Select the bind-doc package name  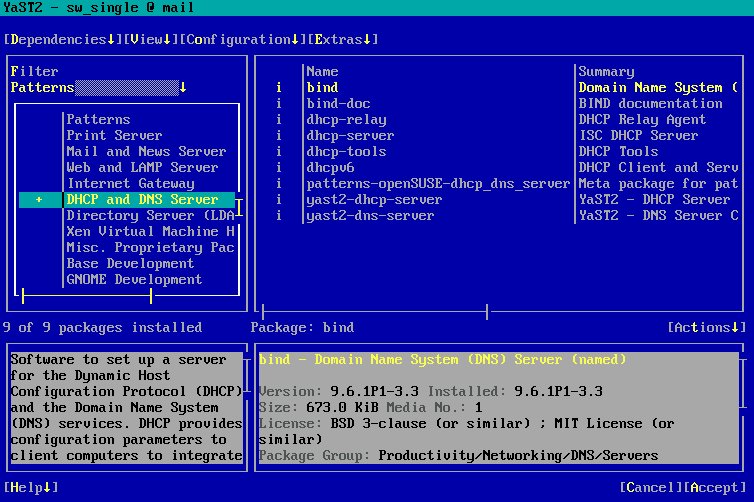coord(338,103)
